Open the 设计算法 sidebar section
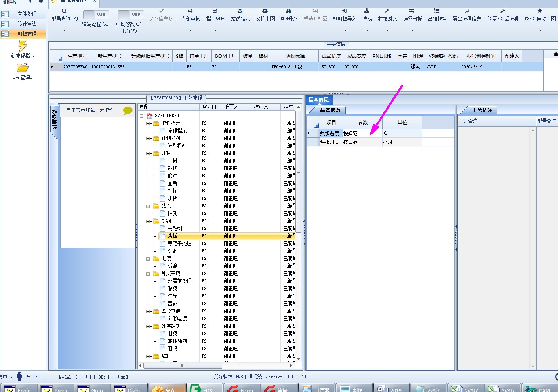This screenshot has width=558, height=392. (23, 24)
